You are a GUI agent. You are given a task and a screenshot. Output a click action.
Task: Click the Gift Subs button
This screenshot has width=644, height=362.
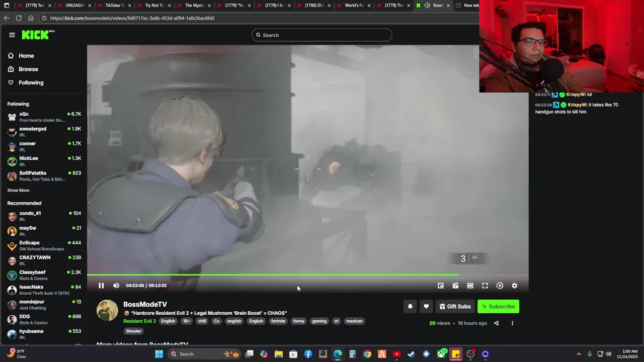tap(455, 307)
